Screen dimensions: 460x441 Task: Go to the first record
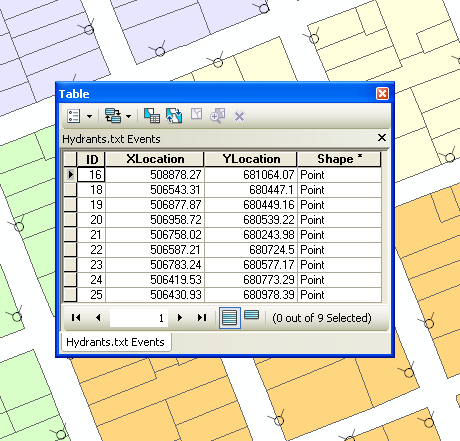pyautogui.click(x=76, y=318)
